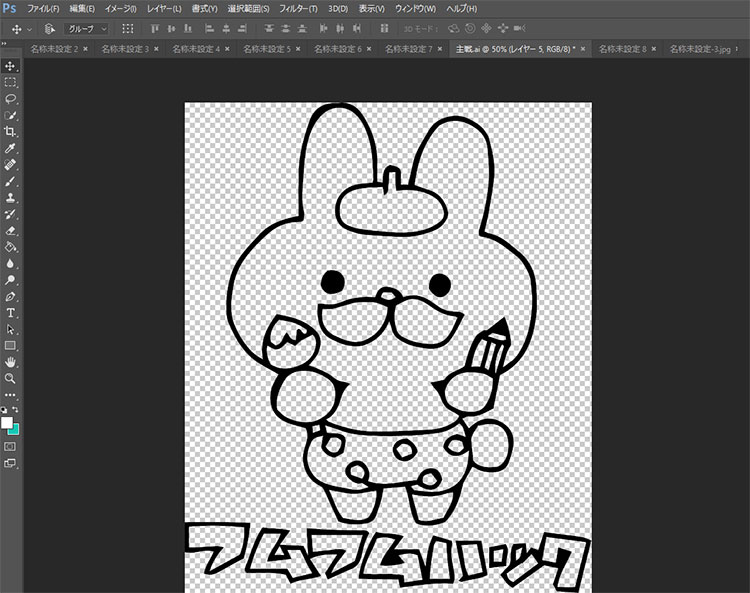
Task: Select the Blur tool
Action: tap(10, 264)
